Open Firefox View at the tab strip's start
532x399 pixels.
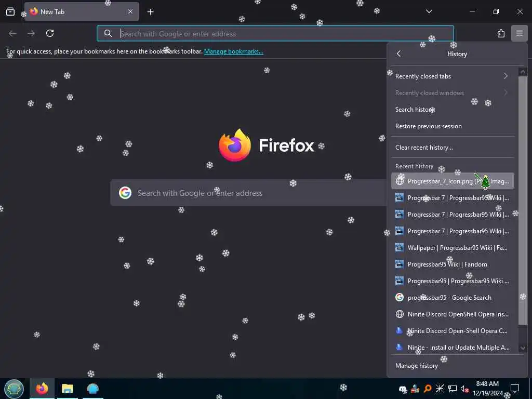coord(10,11)
